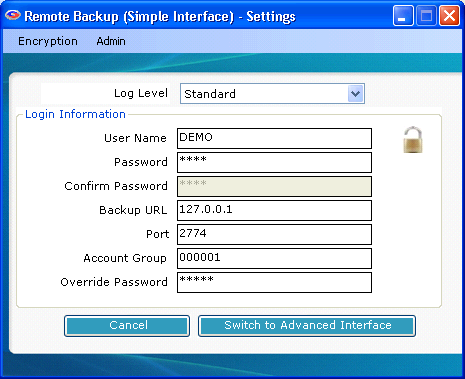Viewport: 465px width, 379px height.
Task: Click the Port label
Action: coord(158,234)
